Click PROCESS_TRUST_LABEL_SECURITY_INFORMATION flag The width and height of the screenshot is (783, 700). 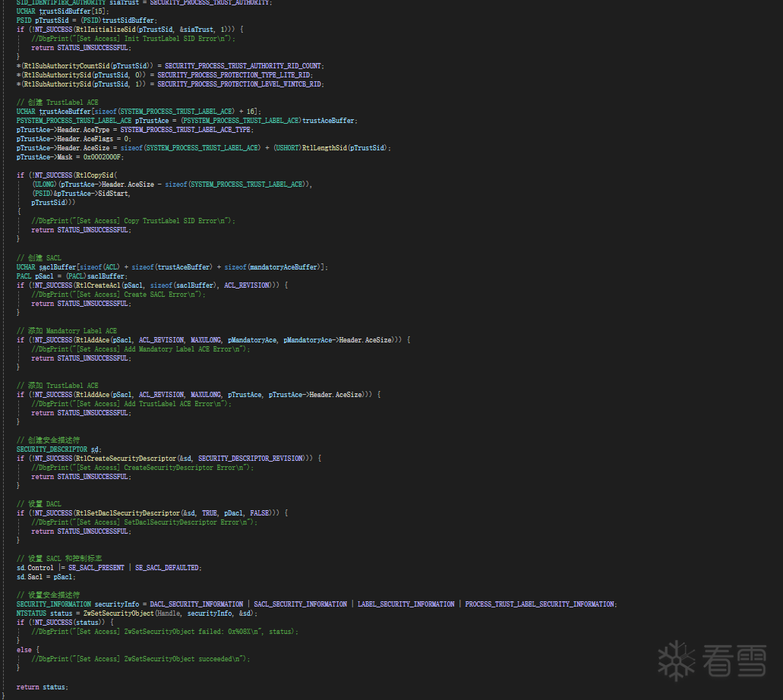[539, 604]
